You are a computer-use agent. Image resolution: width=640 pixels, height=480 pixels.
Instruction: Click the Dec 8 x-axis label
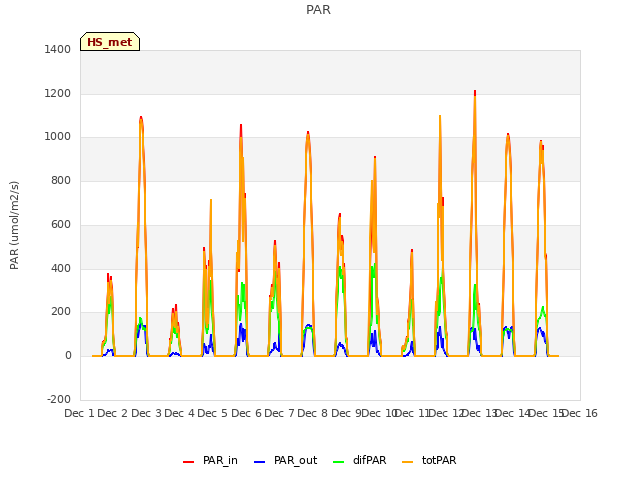312,413
